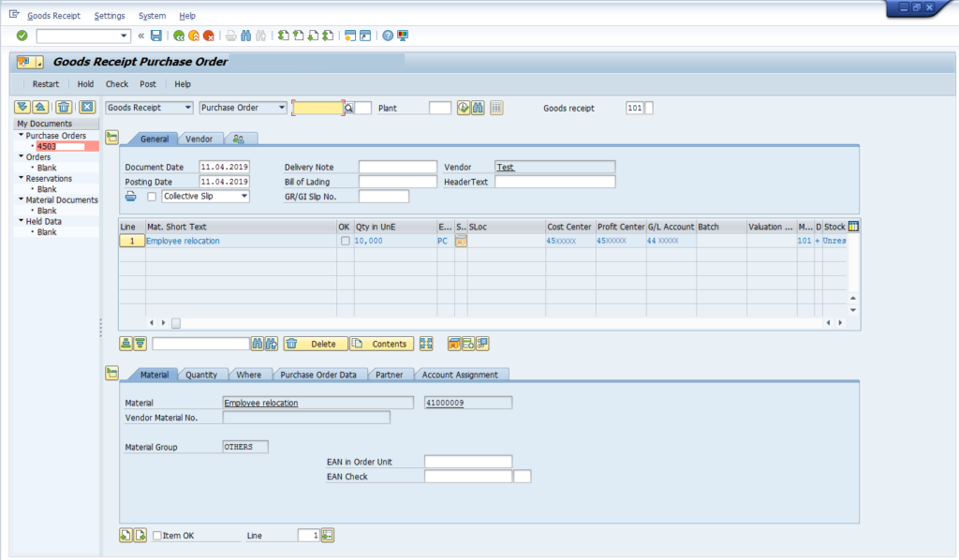The height and width of the screenshot is (560, 959).
Task: Go to first page icon
Action: coord(283,36)
